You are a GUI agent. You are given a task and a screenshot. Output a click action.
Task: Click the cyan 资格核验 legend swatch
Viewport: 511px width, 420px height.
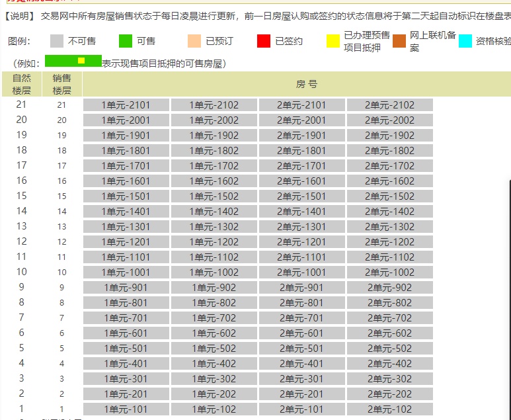click(465, 41)
